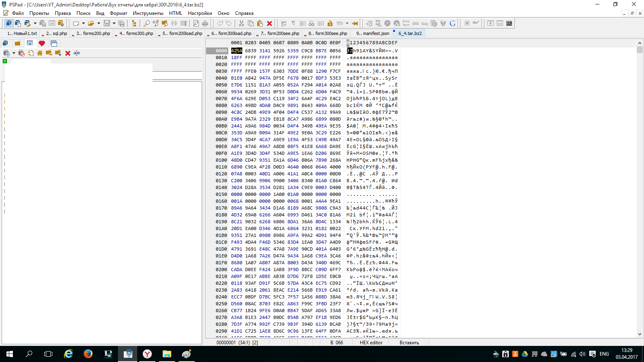Open the Файл menu
Screen dimensions: 644x362
(18, 13)
